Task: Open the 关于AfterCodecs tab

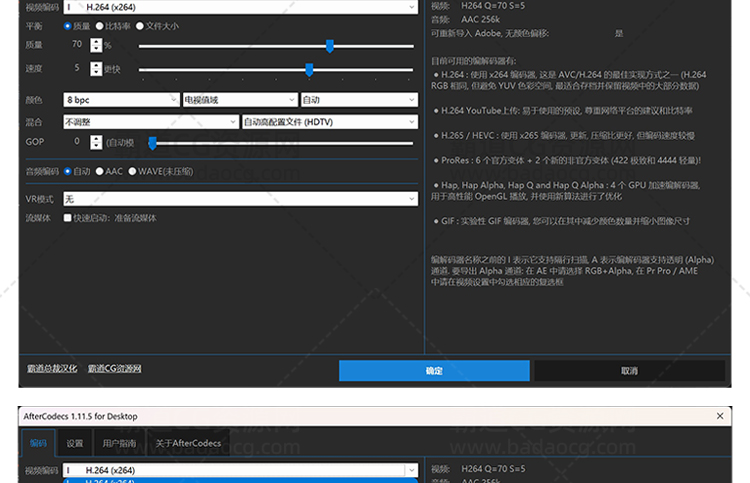Action: [187, 443]
